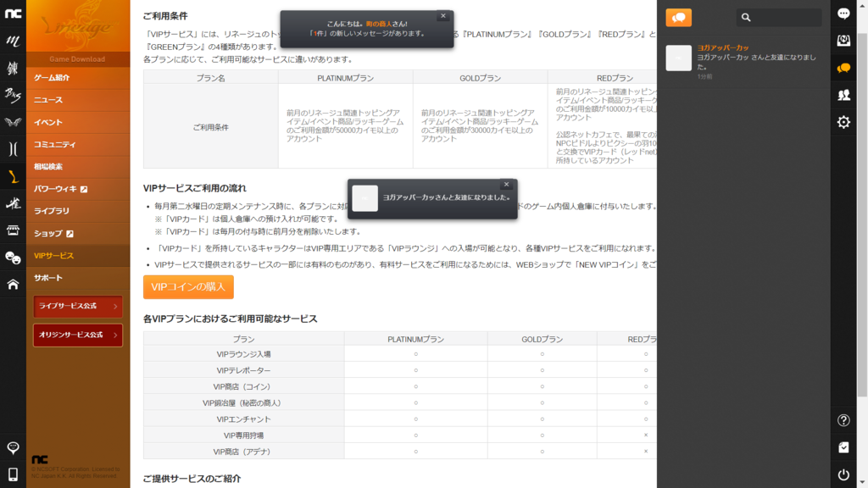Open the avatar in friend-added popup
The height and width of the screenshot is (488, 868).
(364, 198)
